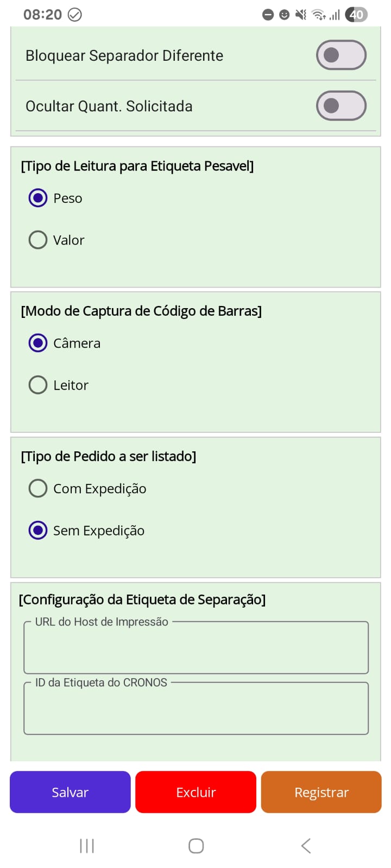Choose Leitor as barcode capture mode

point(38,385)
